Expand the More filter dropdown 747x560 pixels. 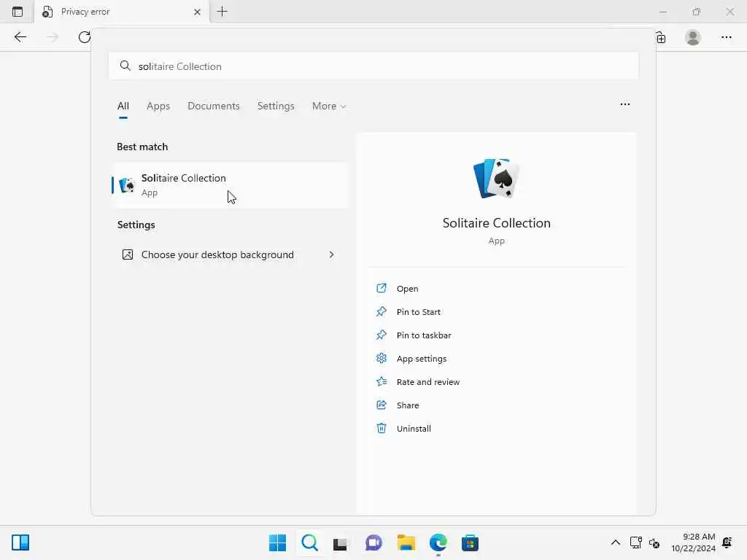pyautogui.click(x=329, y=106)
